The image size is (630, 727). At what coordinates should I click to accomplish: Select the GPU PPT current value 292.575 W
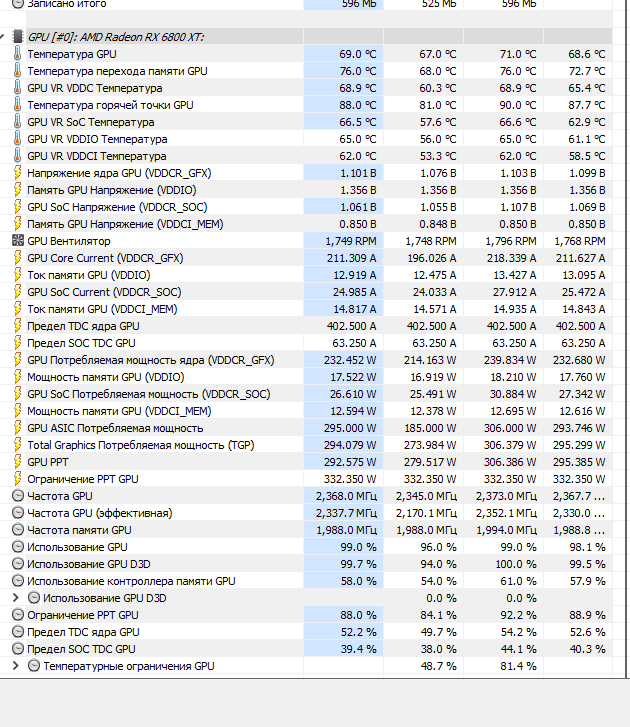pos(350,462)
